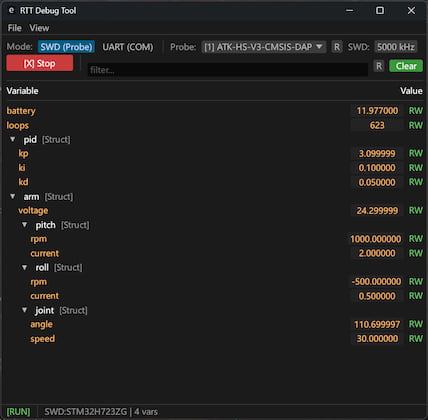The width and height of the screenshot is (428, 420).
Task: Select the voltage variable under arm
Action: (33, 211)
